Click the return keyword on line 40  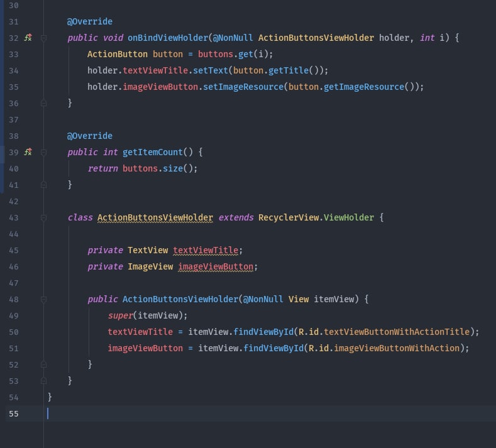point(103,168)
